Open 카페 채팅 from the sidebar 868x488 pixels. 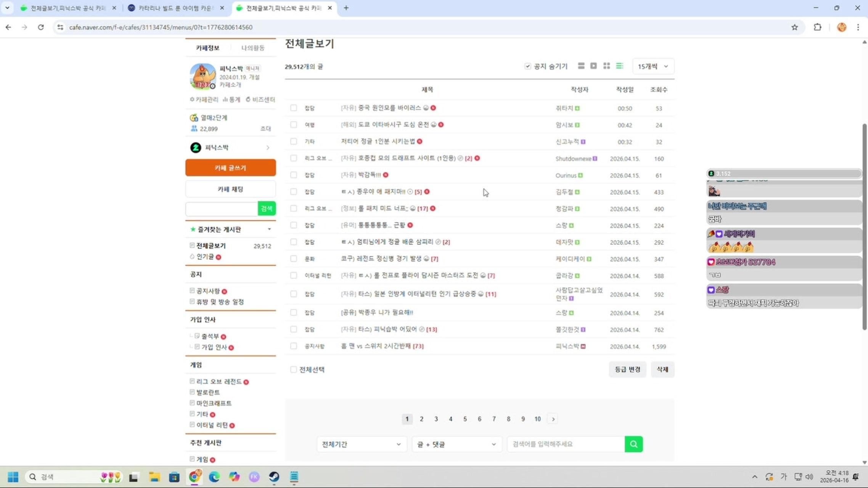point(230,189)
